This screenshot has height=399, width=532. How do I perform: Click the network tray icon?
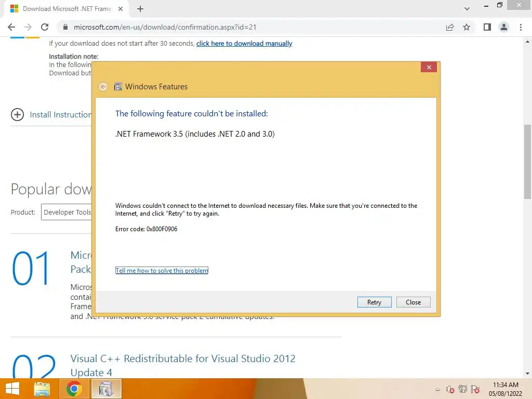[463, 389]
